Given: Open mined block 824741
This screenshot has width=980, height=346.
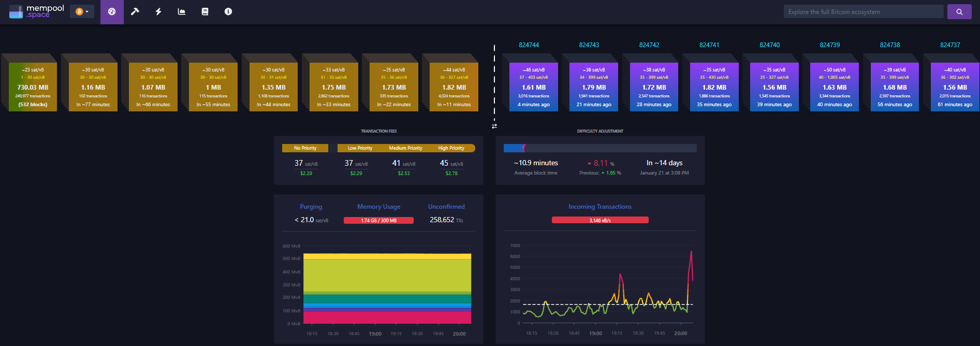Looking at the screenshot, I should click(714, 87).
